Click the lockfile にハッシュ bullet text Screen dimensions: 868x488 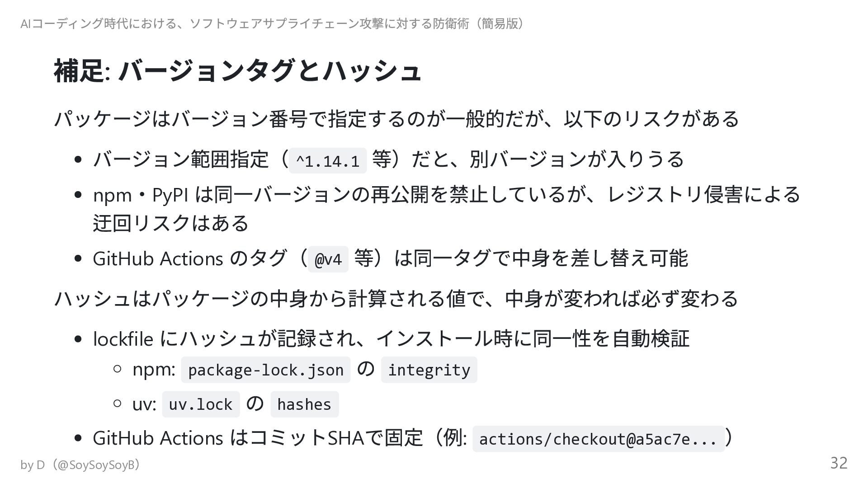coord(391,338)
